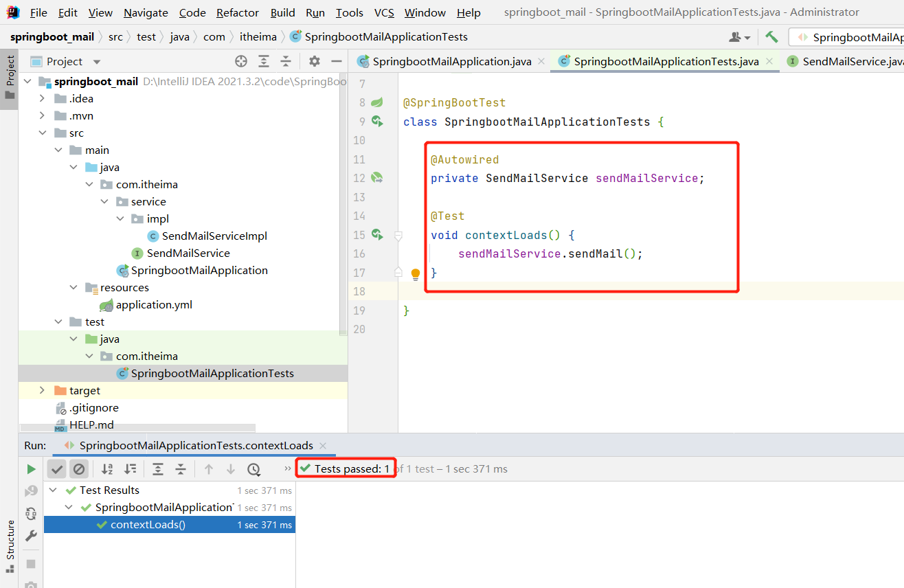Click the fold toggle beside line 15
The image size is (904, 588).
pyautogui.click(x=398, y=236)
